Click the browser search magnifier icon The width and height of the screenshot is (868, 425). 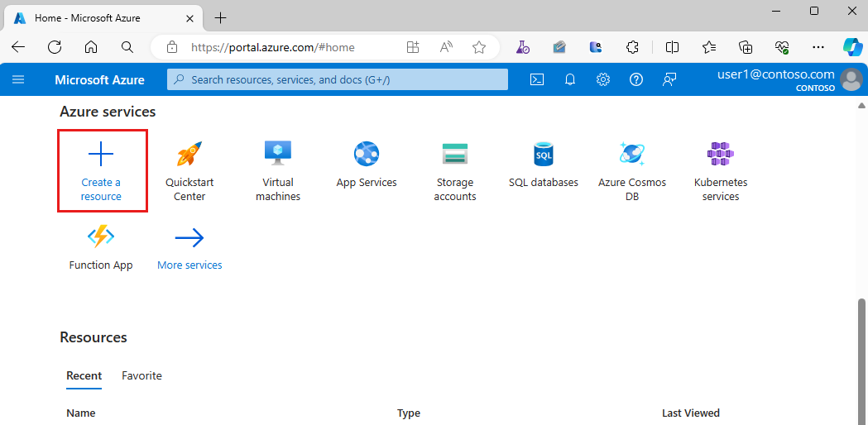click(127, 47)
